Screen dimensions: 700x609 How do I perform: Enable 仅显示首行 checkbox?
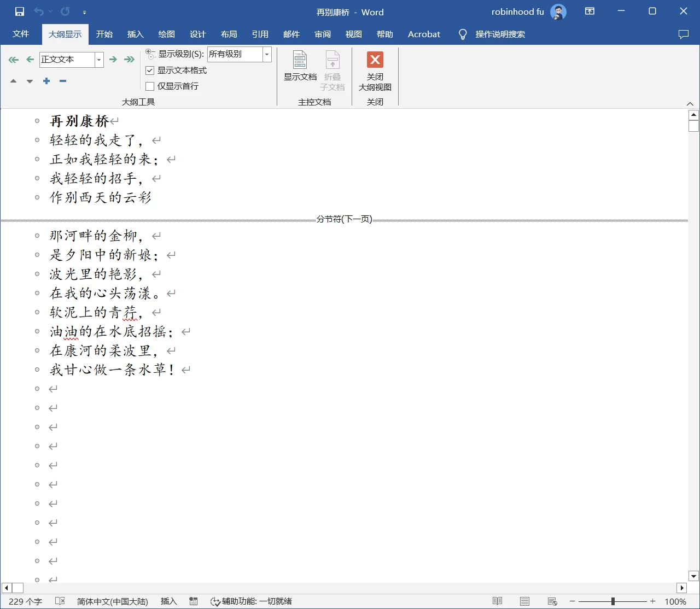click(150, 86)
